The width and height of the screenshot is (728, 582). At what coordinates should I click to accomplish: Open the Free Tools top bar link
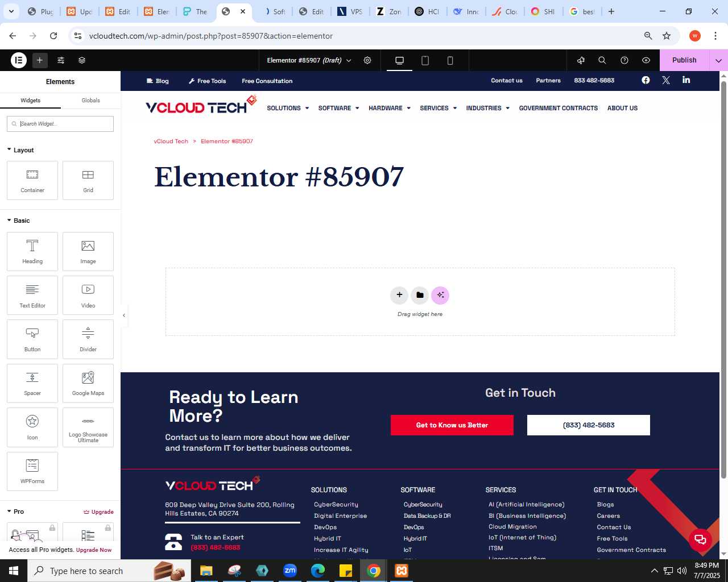[207, 81]
